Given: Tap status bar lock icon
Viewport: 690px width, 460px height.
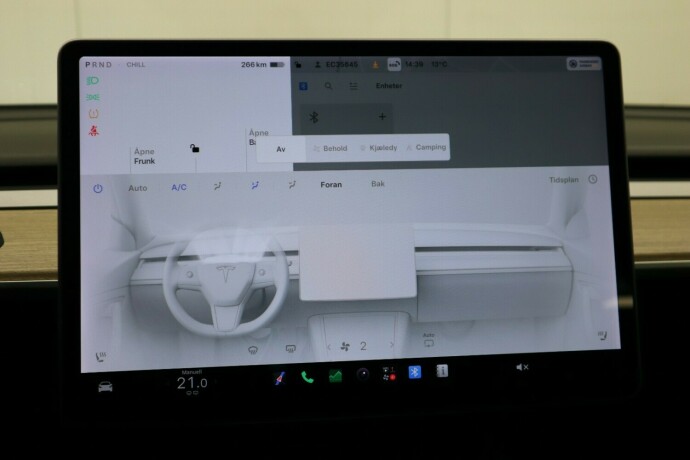Looking at the screenshot, I should click(x=298, y=65).
